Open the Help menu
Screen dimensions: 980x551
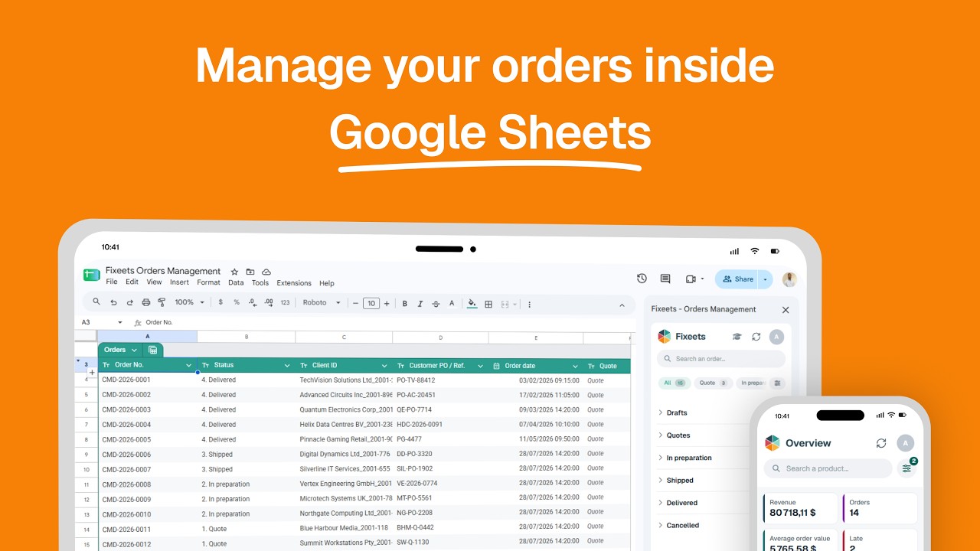click(327, 283)
